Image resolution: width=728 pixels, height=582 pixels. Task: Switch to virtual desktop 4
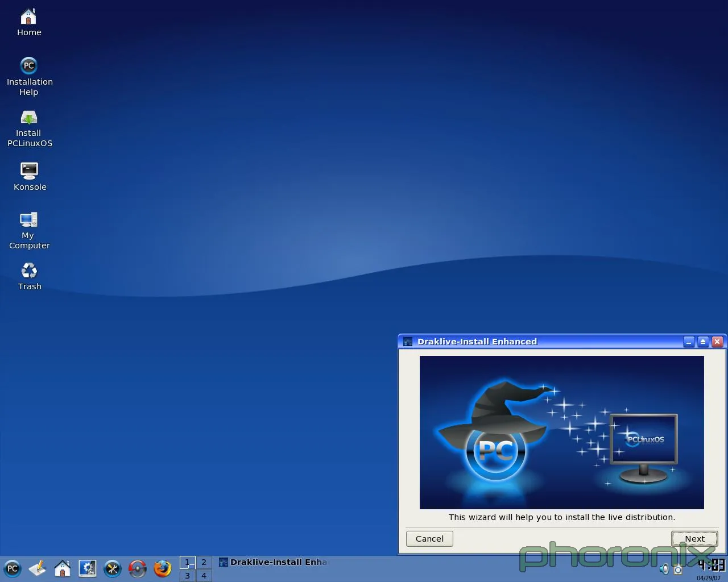click(x=204, y=575)
